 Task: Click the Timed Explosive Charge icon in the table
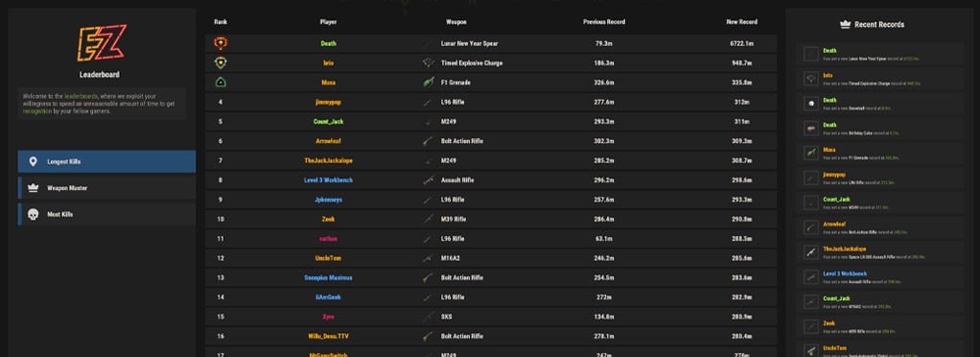point(428,63)
